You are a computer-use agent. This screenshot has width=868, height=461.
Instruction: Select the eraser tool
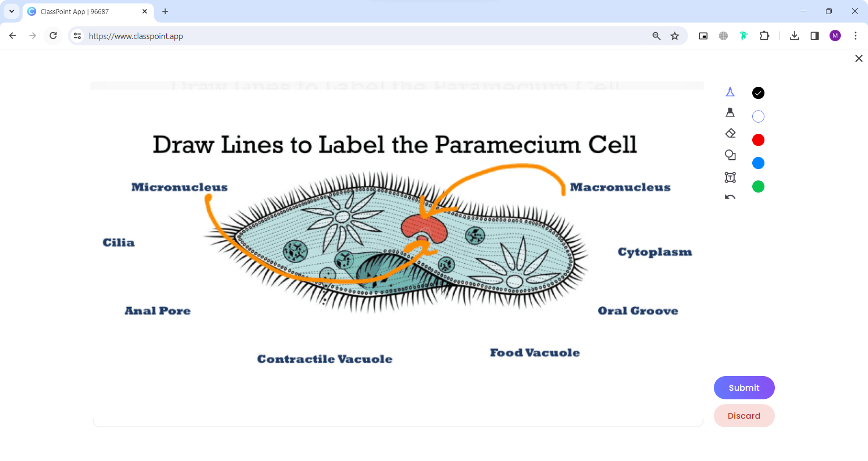[730, 133]
